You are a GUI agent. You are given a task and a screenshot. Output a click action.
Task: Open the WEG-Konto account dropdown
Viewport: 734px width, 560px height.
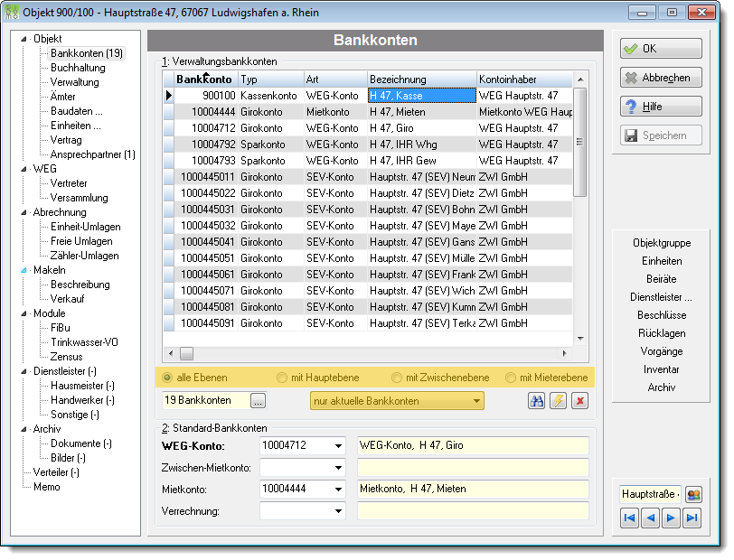[338, 446]
